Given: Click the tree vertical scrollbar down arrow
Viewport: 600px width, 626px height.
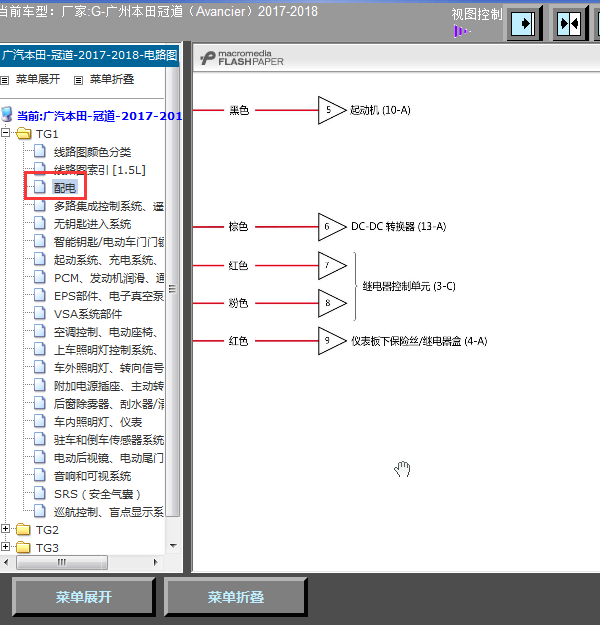Looking at the screenshot, I should [x=173, y=546].
